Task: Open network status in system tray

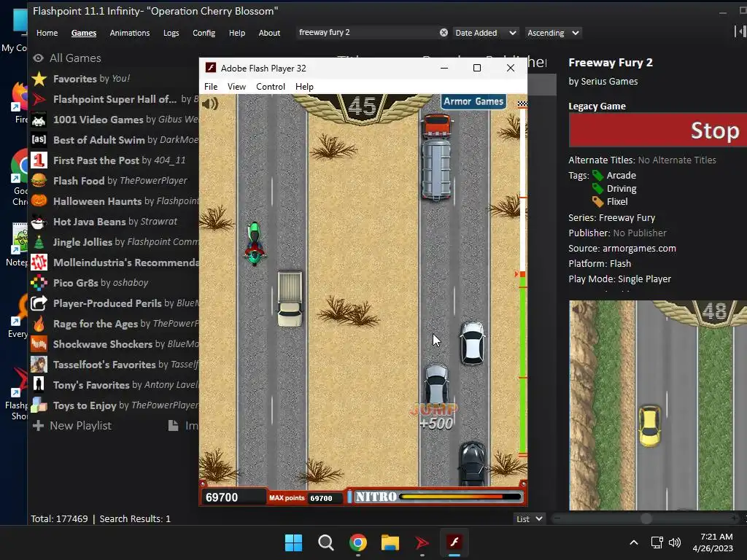Action: point(657,542)
